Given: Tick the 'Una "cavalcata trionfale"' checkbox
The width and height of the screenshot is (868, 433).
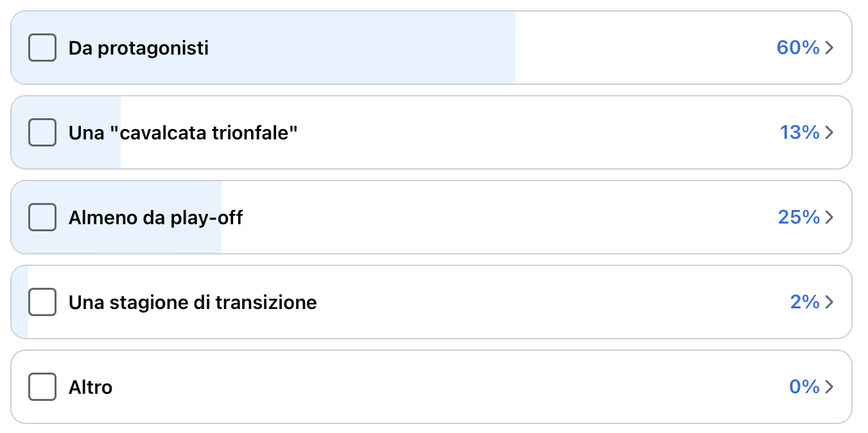Looking at the screenshot, I should tap(42, 133).
